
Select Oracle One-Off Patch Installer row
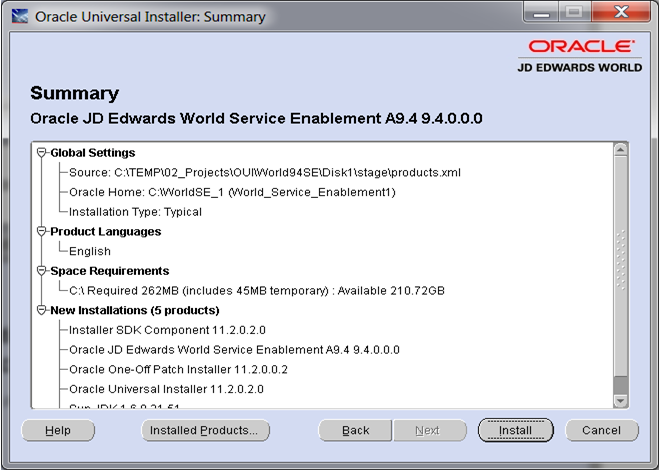click(178, 369)
